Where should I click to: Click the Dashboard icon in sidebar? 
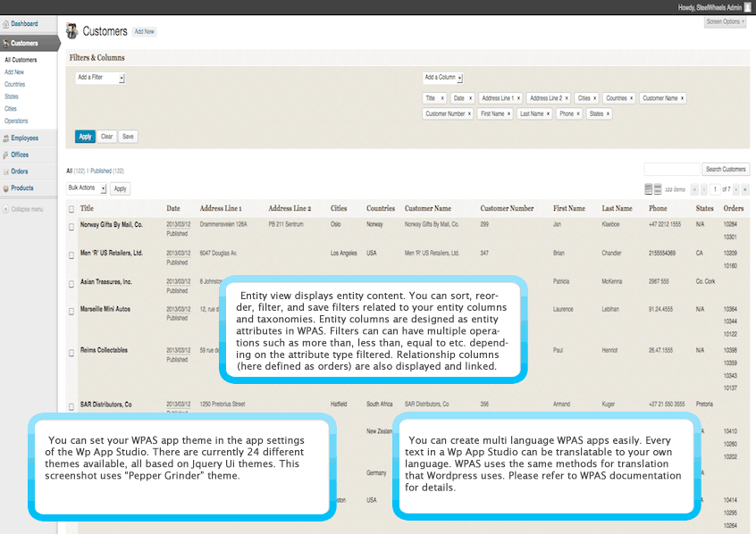(6, 23)
